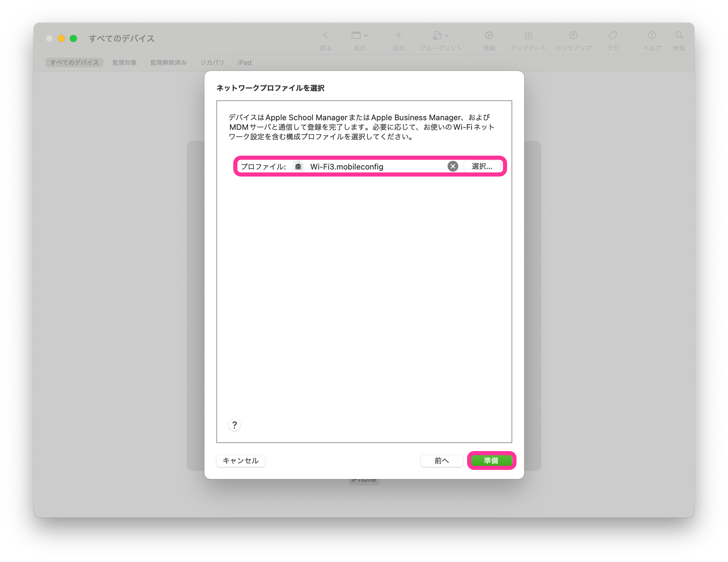Clear the selected Wi-Fi3.mobileconfig profile
The height and width of the screenshot is (562, 728).
(452, 167)
